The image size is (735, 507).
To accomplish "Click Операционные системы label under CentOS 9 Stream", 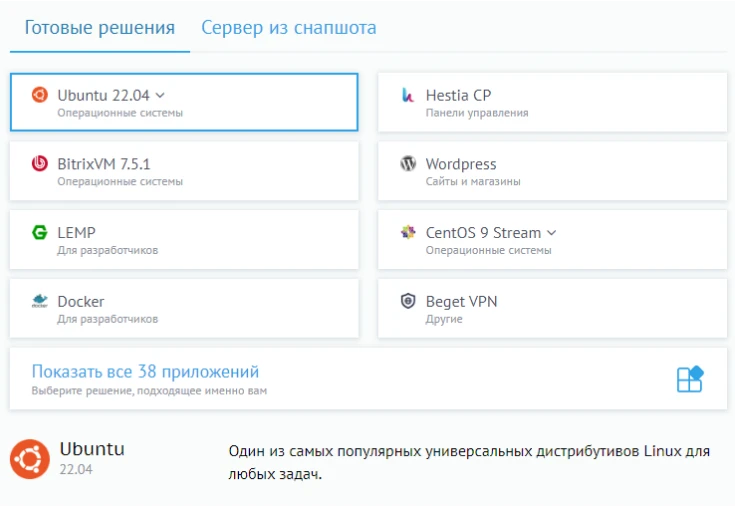I will click(x=488, y=250).
